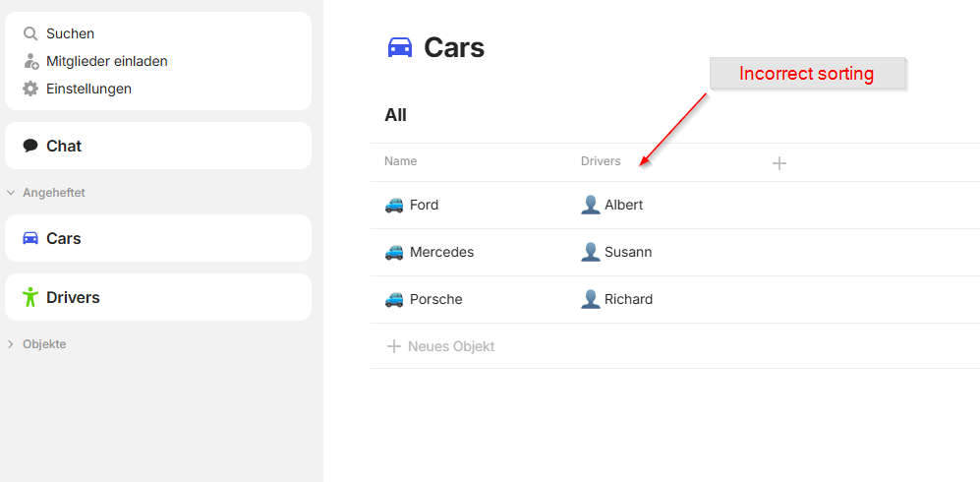Open the Porsche object row
This screenshot has height=482, width=980.
click(x=675, y=299)
